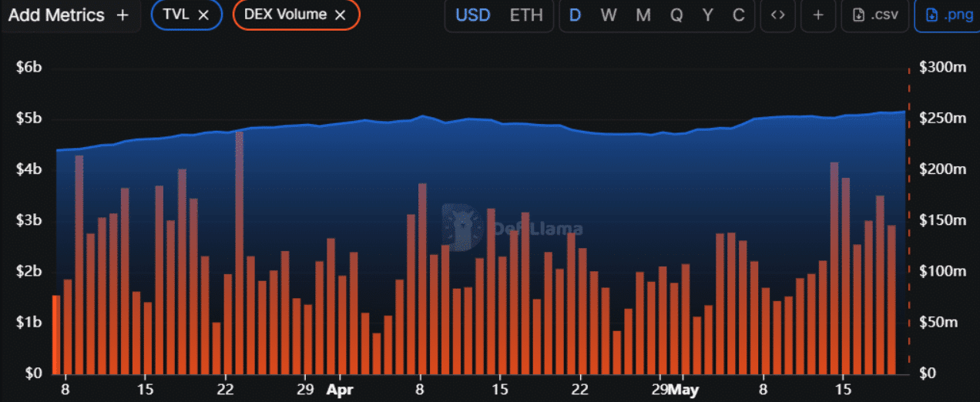The image size is (980, 402).
Task: Select monthly M interval
Action: click(x=643, y=15)
